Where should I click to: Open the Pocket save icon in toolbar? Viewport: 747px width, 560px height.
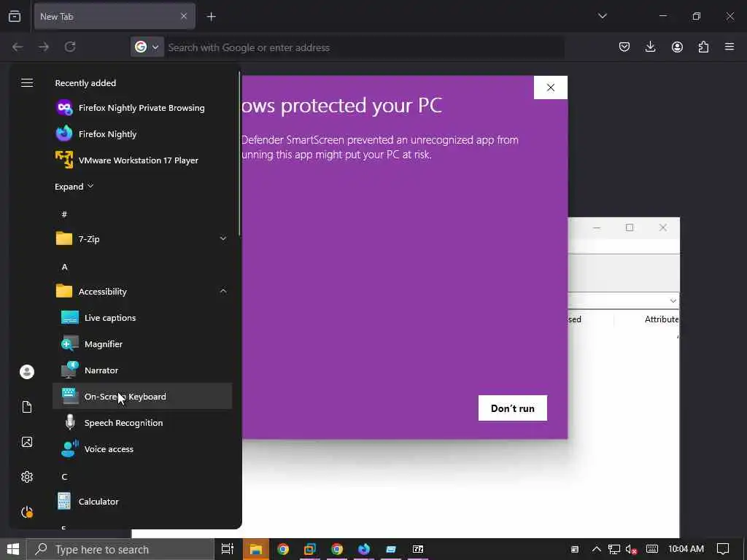tap(624, 47)
